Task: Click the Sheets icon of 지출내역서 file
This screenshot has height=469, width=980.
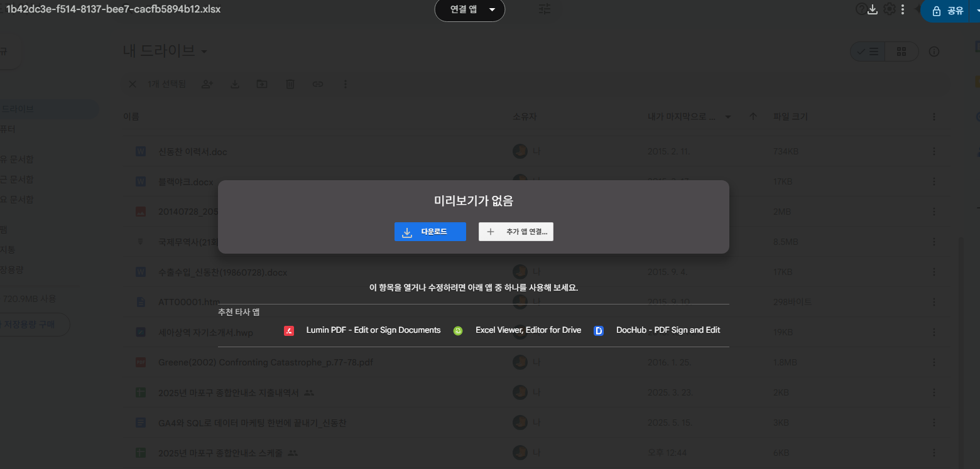Action: pyautogui.click(x=141, y=392)
